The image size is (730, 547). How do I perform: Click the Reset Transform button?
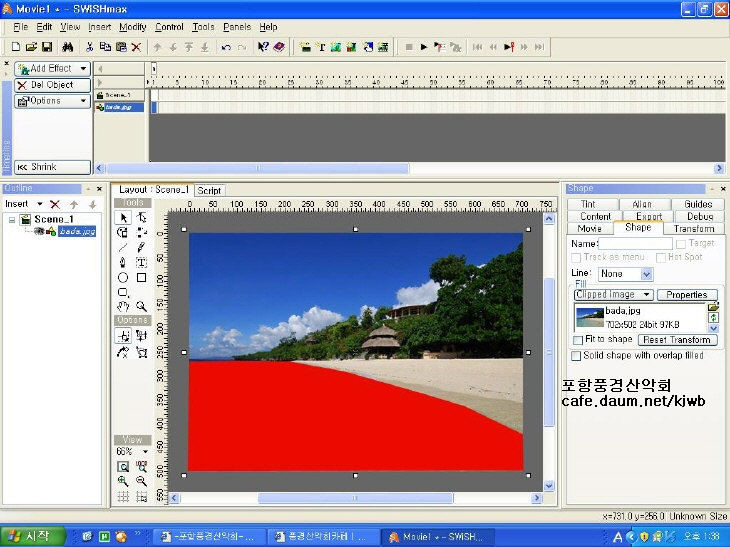pos(677,340)
